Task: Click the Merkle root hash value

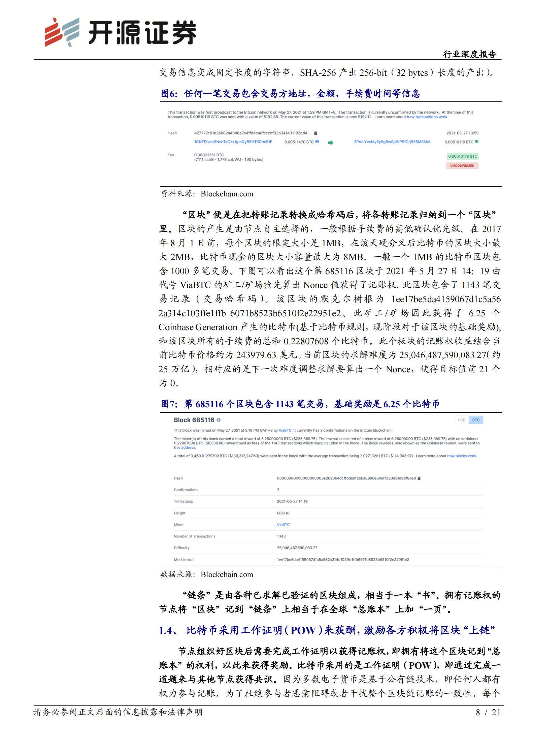Action: pyautogui.click(x=343, y=560)
